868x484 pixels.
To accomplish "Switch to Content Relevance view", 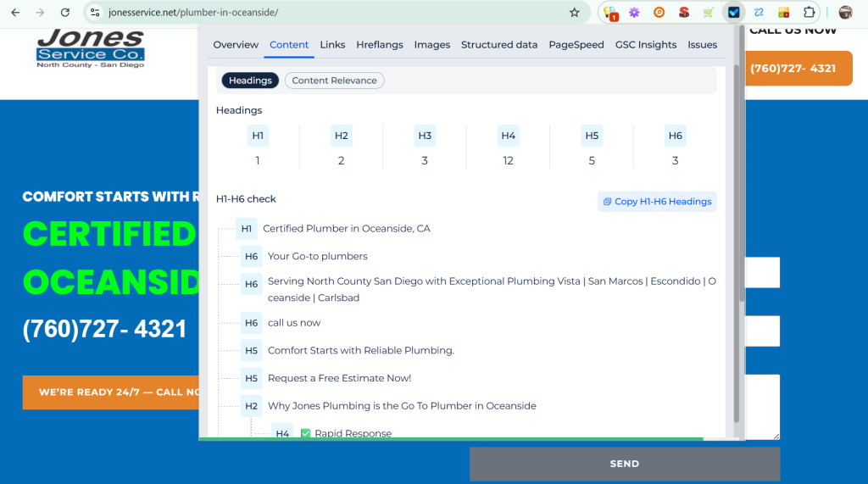I will [334, 81].
